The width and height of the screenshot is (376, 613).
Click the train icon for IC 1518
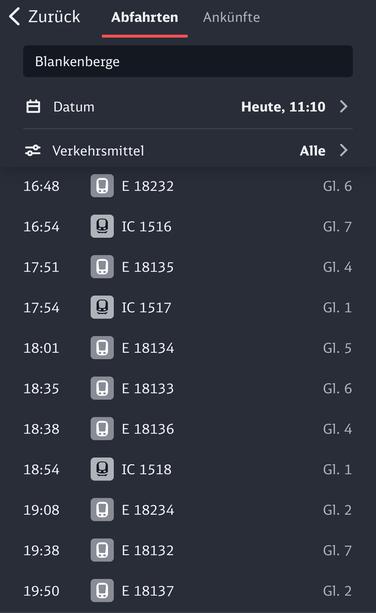click(102, 469)
